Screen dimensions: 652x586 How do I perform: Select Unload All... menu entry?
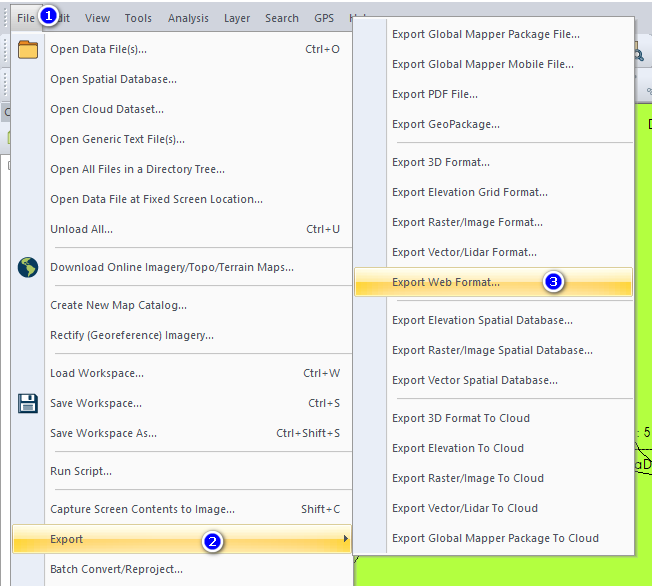pyautogui.click(x=182, y=229)
